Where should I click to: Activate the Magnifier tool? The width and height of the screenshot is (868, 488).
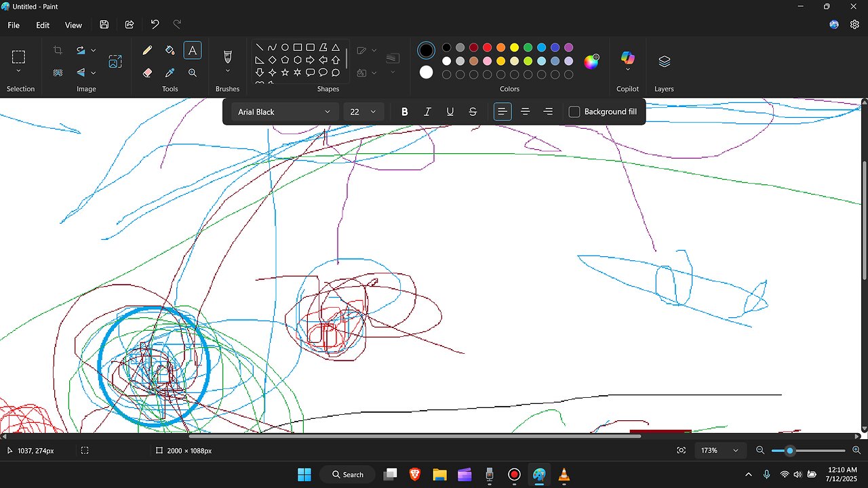(193, 73)
